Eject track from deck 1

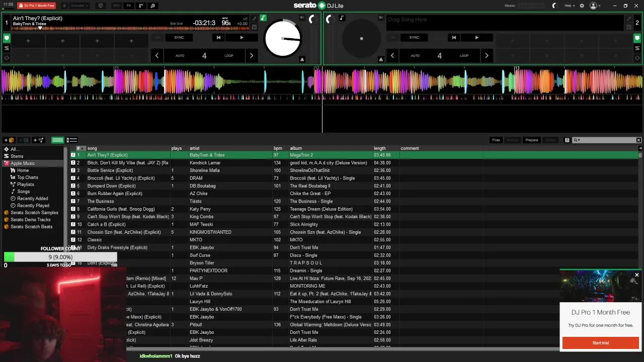tap(302, 59)
